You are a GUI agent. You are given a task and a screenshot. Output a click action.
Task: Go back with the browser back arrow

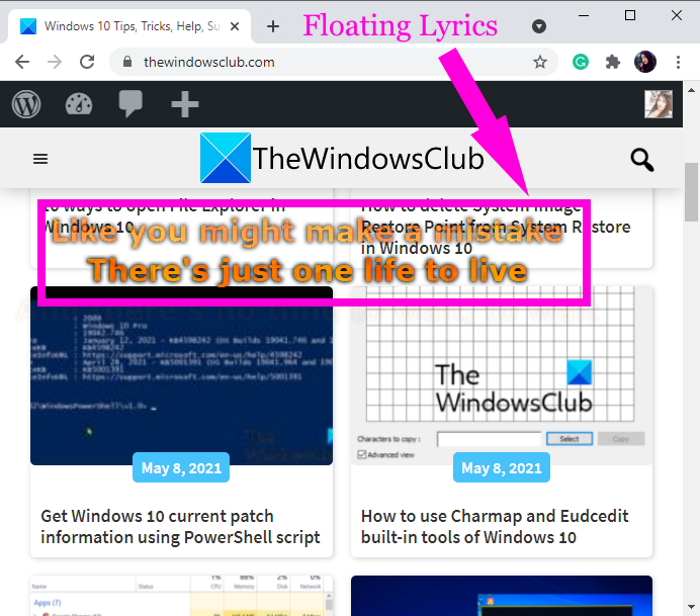pyautogui.click(x=22, y=62)
